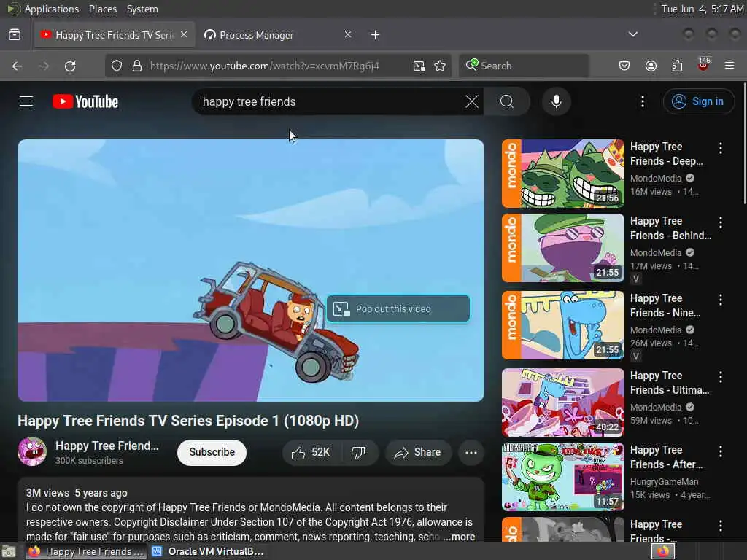Open options for Happy Tree Friends - After video
747x560 pixels.
click(x=721, y=451)
